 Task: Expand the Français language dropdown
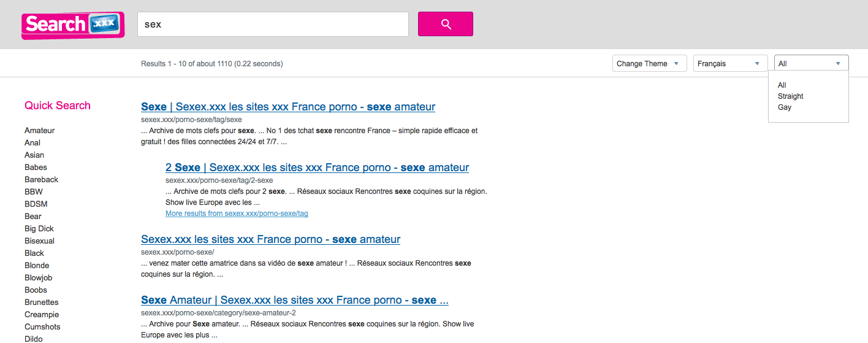click(x=730, y=64)
